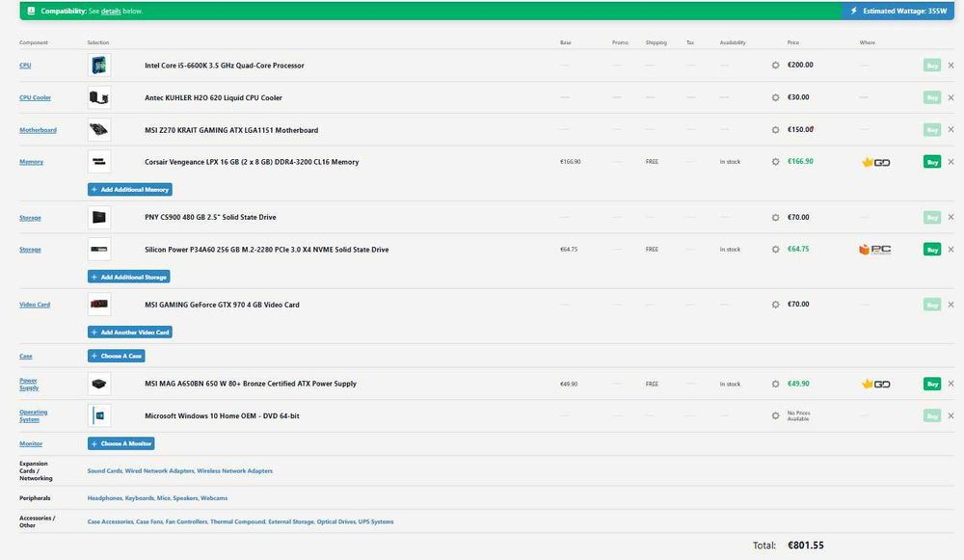Open the compatibility details link
This screenshot has height=560, width=964.
click(110, 11)
